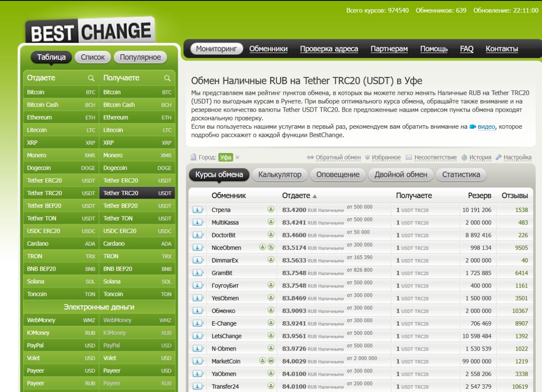Select Bitcoin BTC in the Отдаете column
Image resolution: width=542 pixels, height=392 pixels.
point(61,92)
